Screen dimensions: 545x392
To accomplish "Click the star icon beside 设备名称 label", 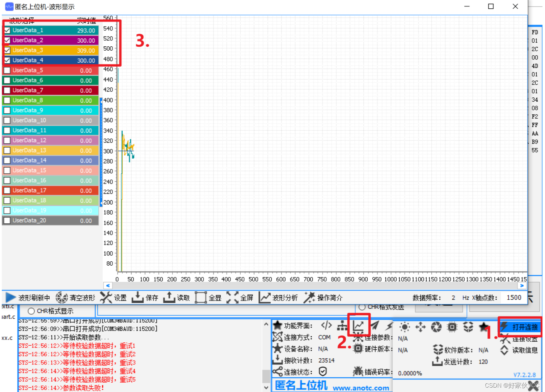I will (x=277, y=348).
